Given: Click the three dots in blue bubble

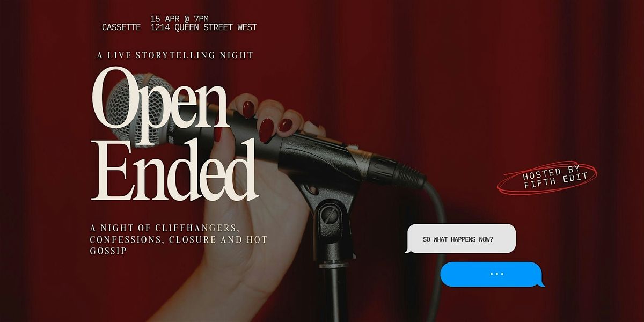Looking at the screenshot, I should [x=497, y=274].
